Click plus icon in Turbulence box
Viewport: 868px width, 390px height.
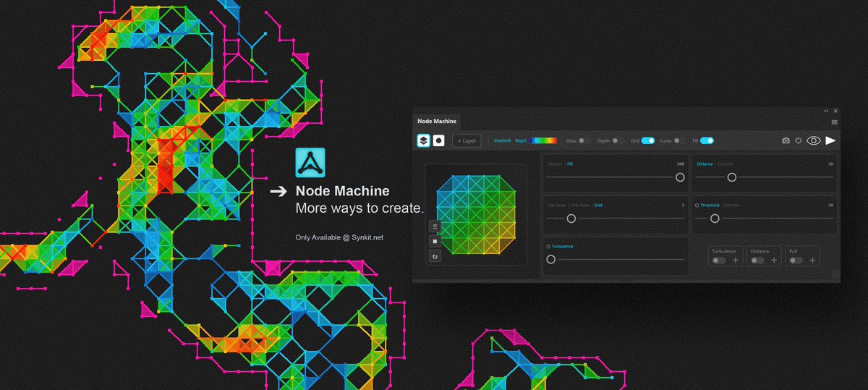click(x=736, y=260)
